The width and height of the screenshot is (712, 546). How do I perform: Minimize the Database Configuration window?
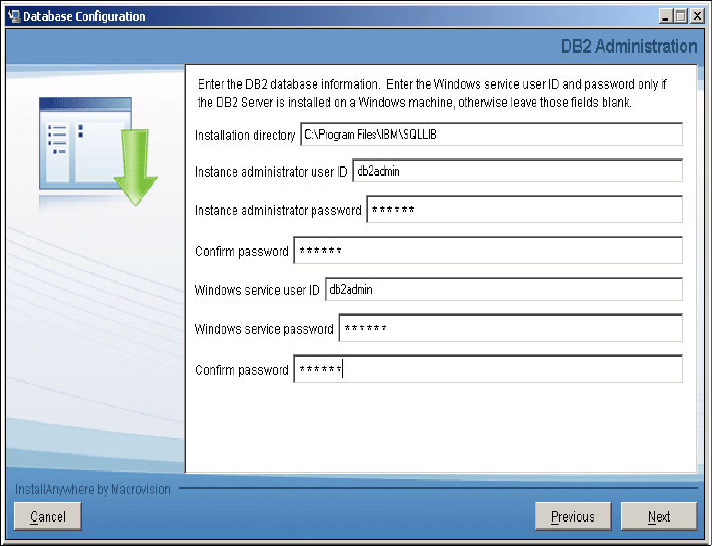[666, 17]
